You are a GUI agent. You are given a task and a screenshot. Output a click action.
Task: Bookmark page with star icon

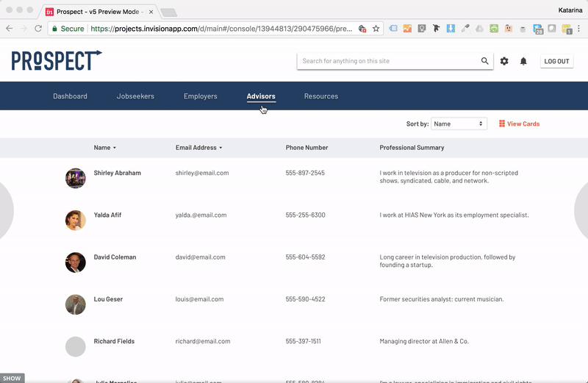[376, 29]
